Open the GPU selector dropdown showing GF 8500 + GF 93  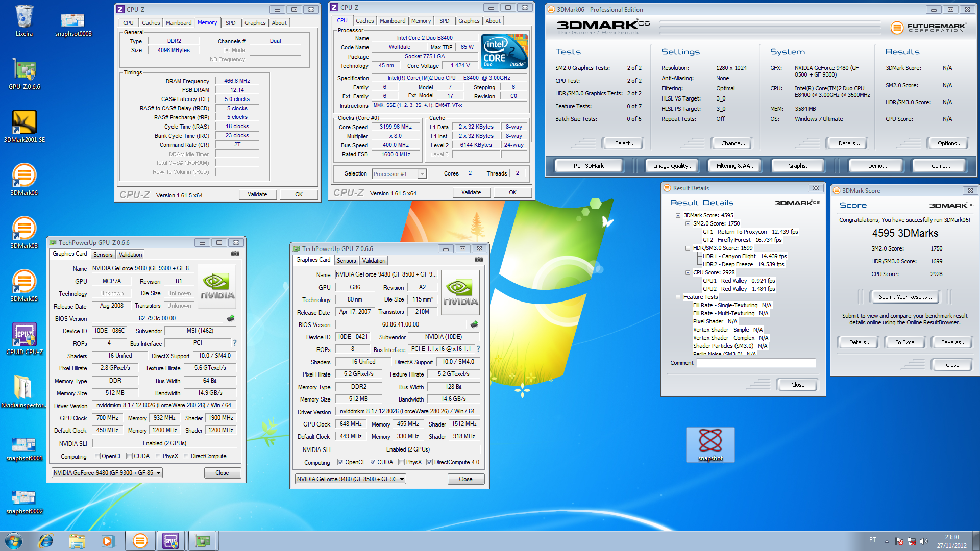[x=350, y=479]
